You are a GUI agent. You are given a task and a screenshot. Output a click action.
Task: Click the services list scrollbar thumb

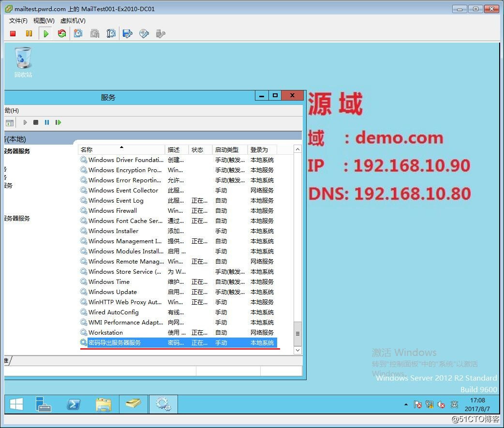pos(297,334)
